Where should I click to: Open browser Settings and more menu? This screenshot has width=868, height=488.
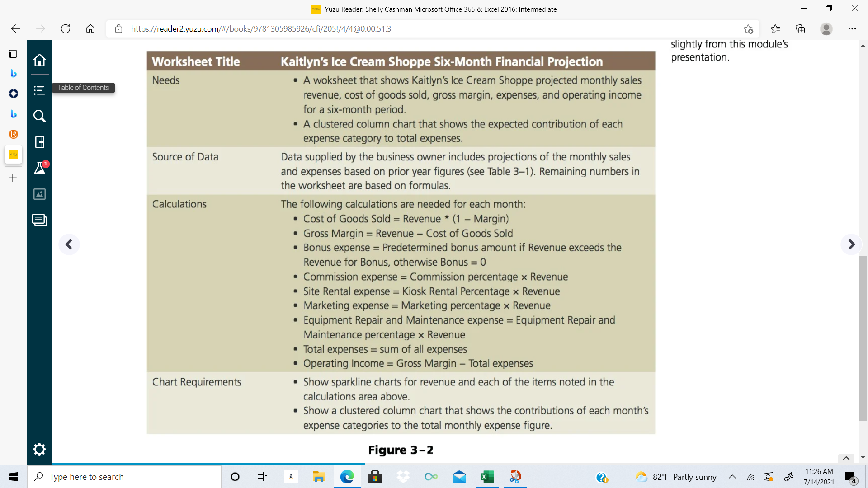pyautogui.click(x=852, y=29)
